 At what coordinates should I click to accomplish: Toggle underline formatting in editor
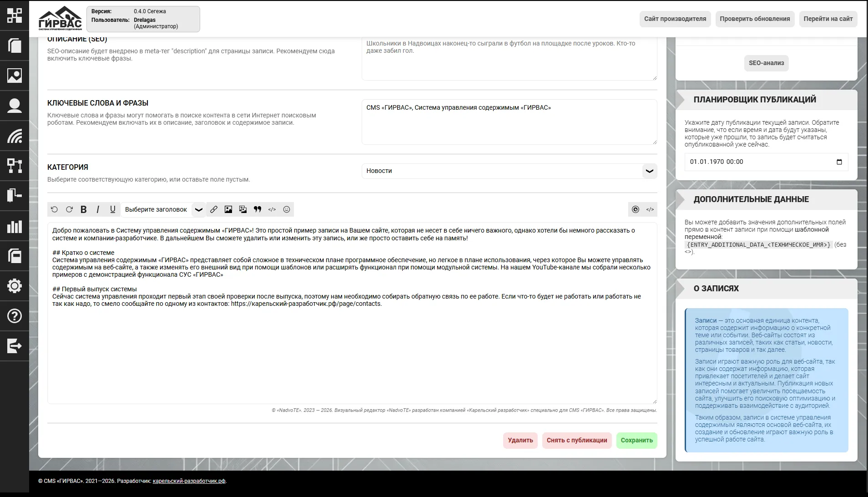pos(113,209)
